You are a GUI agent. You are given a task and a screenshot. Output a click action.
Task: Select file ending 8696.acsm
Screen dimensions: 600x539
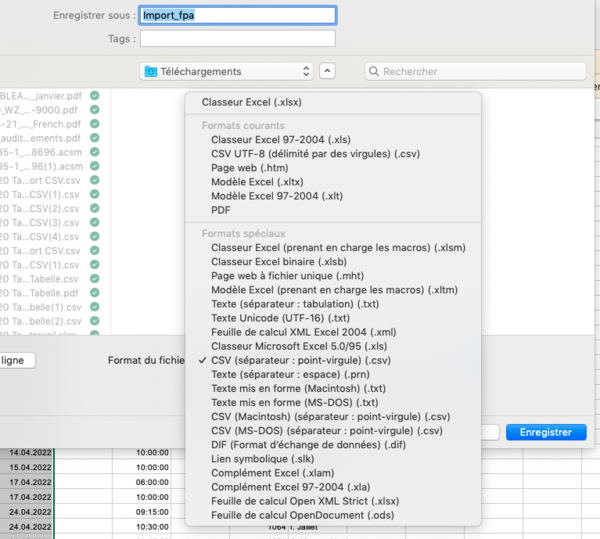(40, 152)
